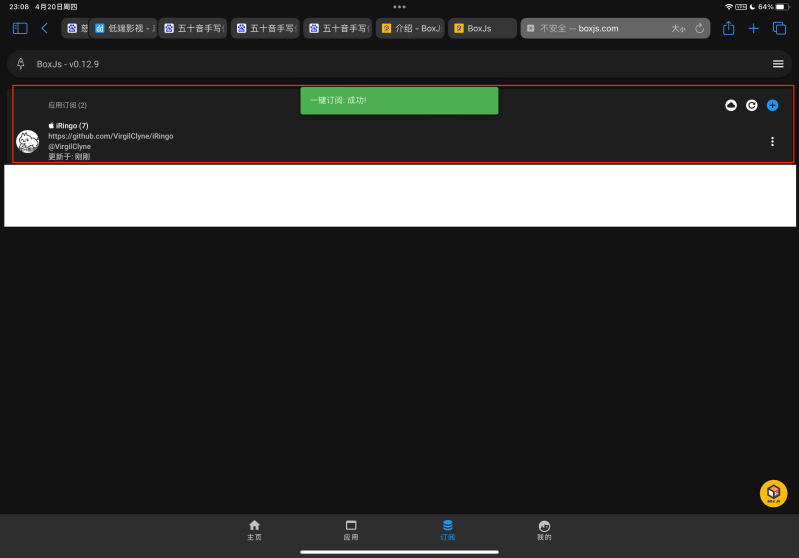
Task: Click the rocket icon in BoxJs header
Action: pyautogui.click(x=20, y=64)
